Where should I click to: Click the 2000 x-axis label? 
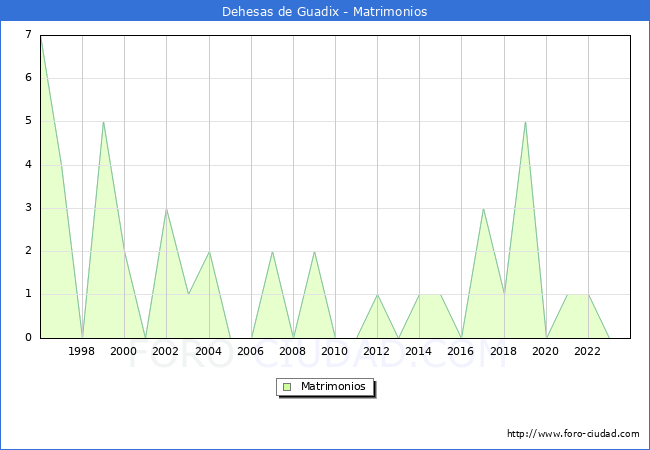pos(124,351)
